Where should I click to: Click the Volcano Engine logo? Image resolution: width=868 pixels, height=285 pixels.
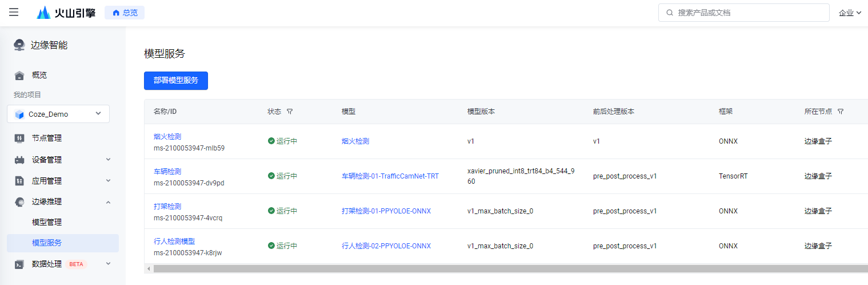66,13
